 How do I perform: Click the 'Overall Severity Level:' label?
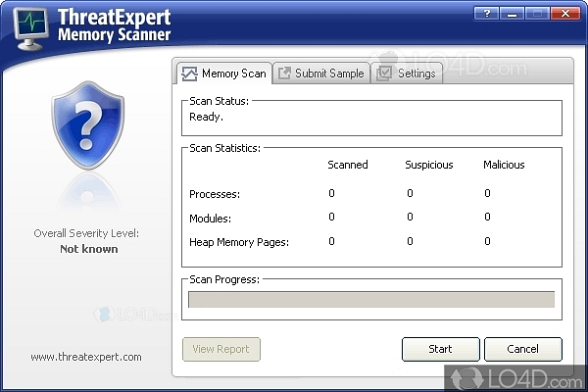(86, 233)
